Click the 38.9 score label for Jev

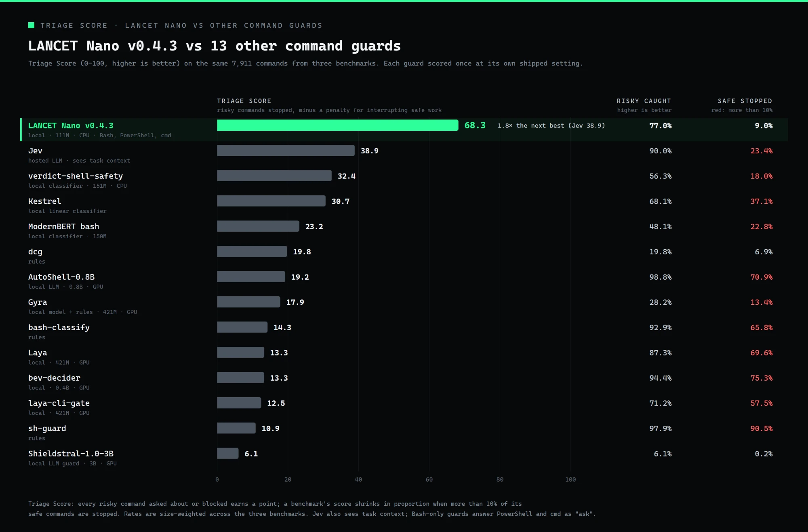click(x=370, y=151)
